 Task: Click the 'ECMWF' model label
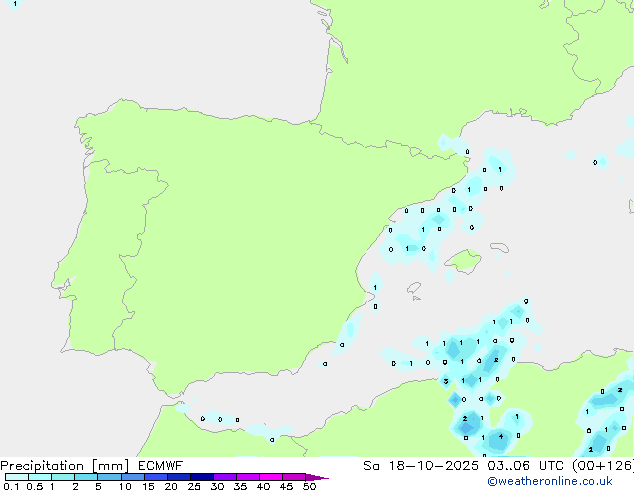point(160,465)
